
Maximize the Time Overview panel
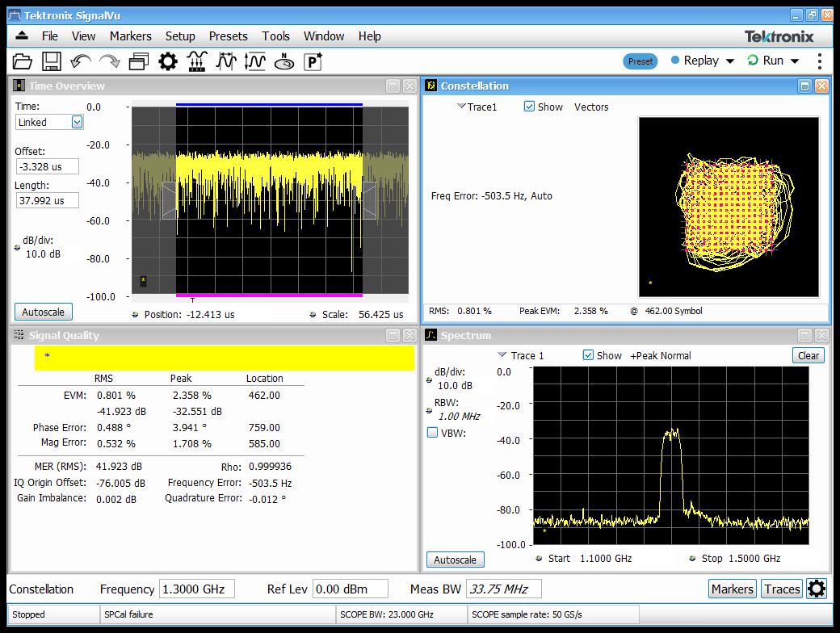(x=393, y=86)
